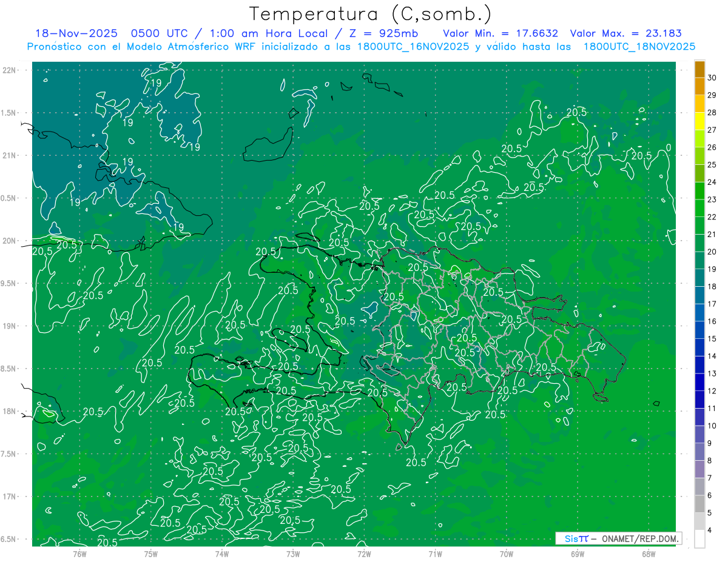Click the ONAMET/REP.DOM. credit box
The image size is (728, 562).
point(618,538)
